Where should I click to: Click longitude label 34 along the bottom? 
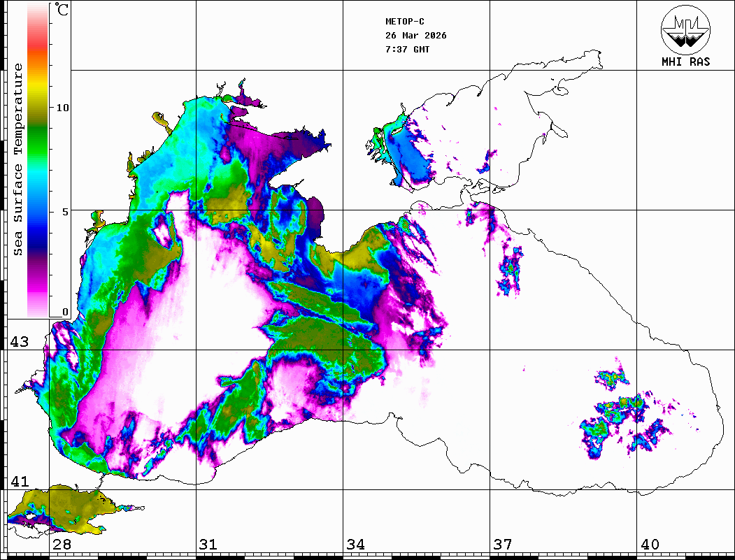355,545
